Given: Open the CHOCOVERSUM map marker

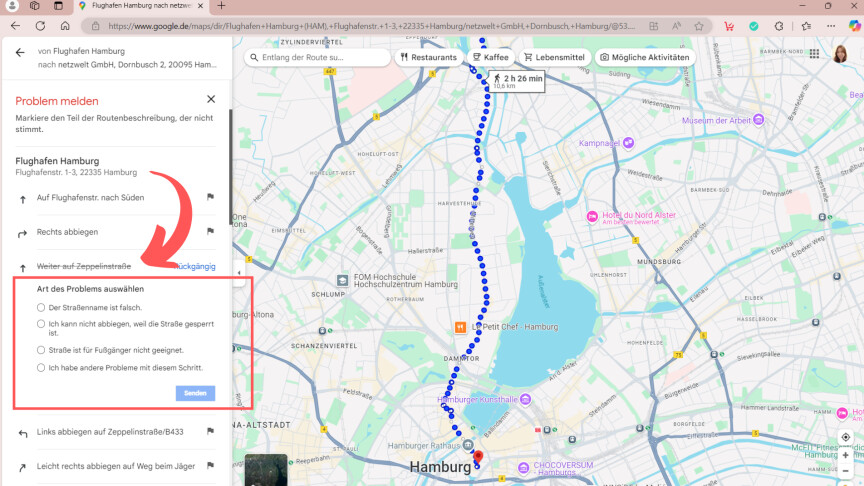Looking at the screenshot, I should pos(523,468).
